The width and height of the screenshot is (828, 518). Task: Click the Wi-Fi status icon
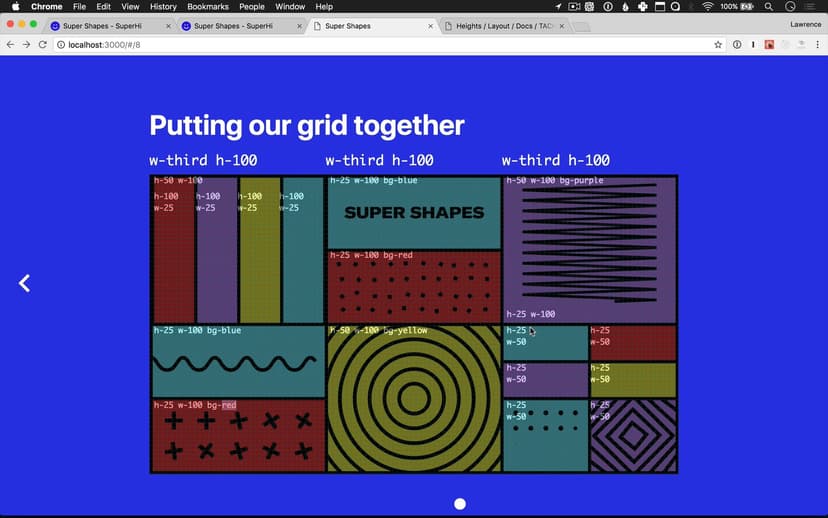click(x=708, y=7)
